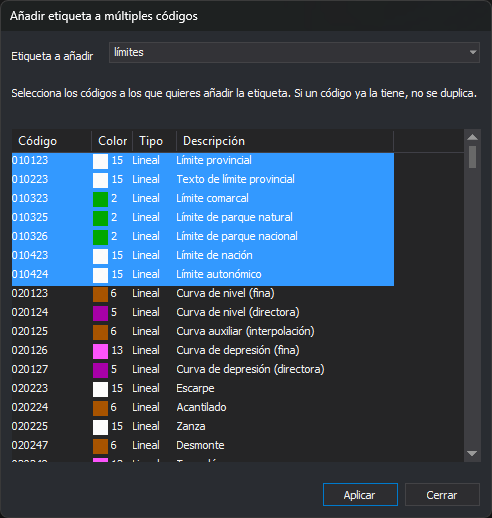Click green color swatch of code 010323
This screenshot has width=492, height=518.
click(x=100, y=199)
